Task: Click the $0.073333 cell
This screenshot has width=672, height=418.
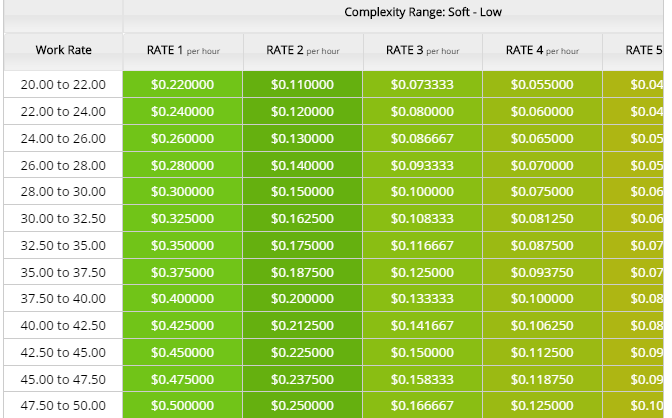Action: point(423,84)
